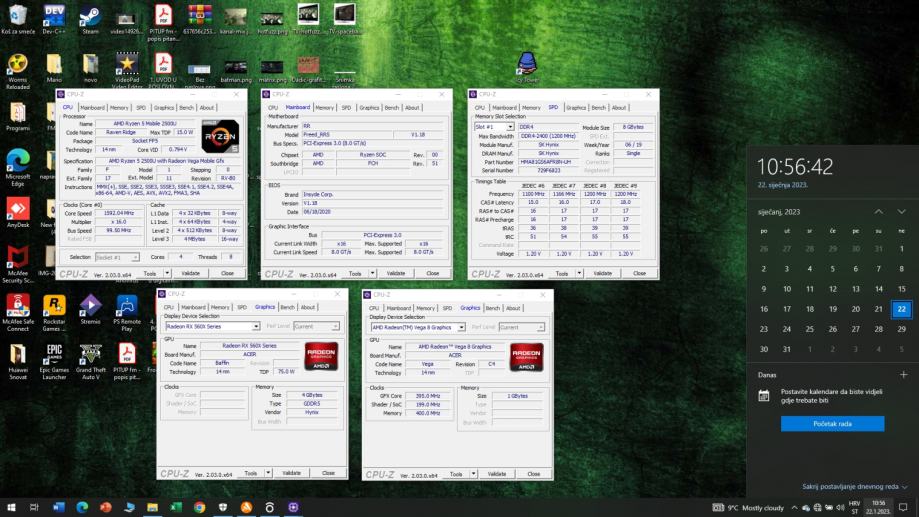This screenshot has height=517, width=919.
Task: Select the Dev-C++ desktop icon
Action: (54, 16)
